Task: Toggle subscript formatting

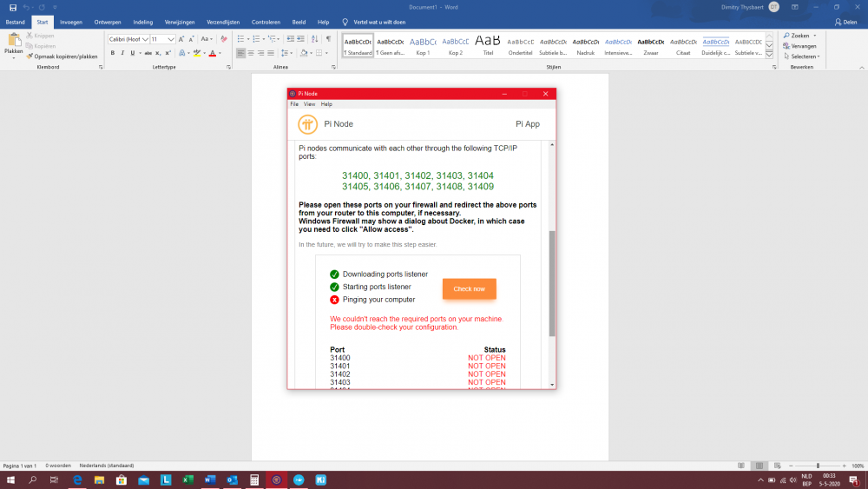Action: pyautogui.click(x=158, y=53)
